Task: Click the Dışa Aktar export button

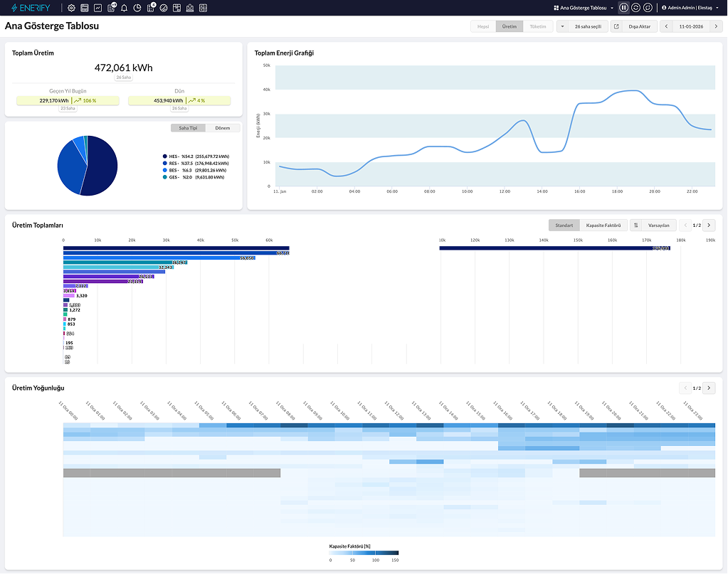Action: click(632, 26)
